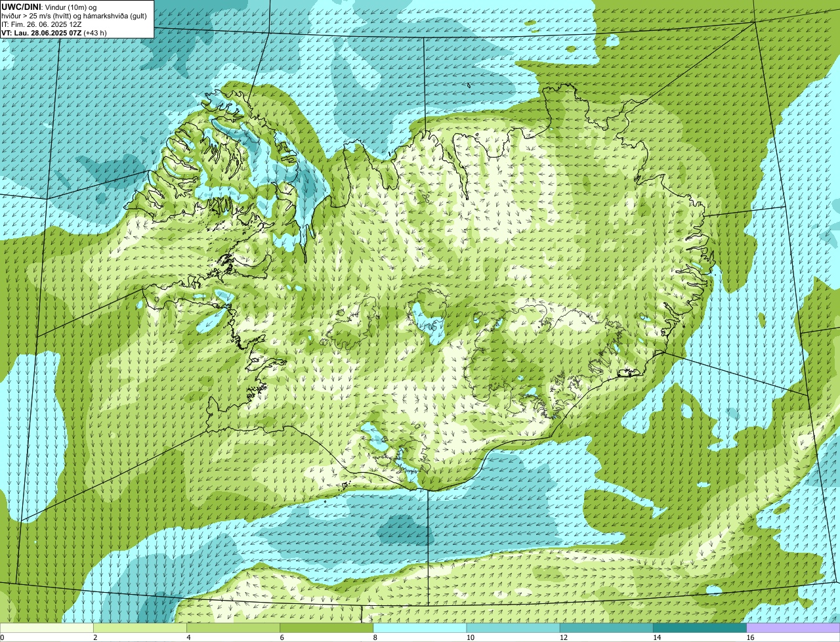
Task: Click the legend scale label "4"
Action: point(188,637)
